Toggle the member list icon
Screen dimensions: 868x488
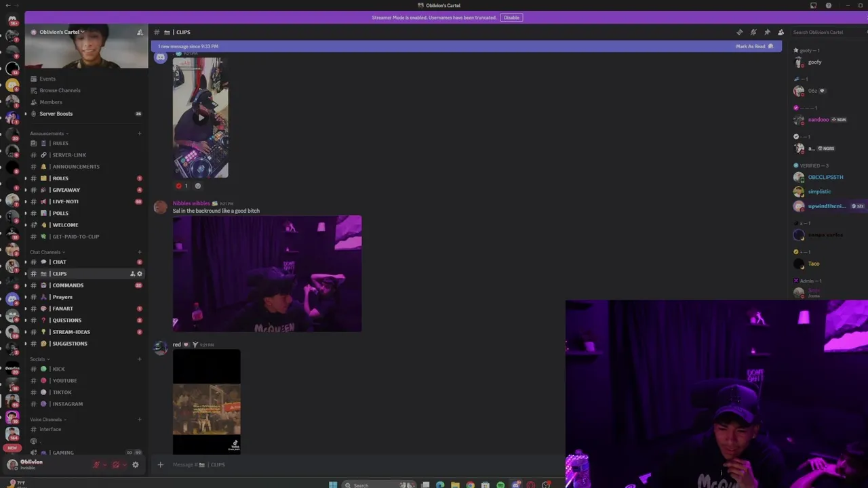[x=781, y=32]
